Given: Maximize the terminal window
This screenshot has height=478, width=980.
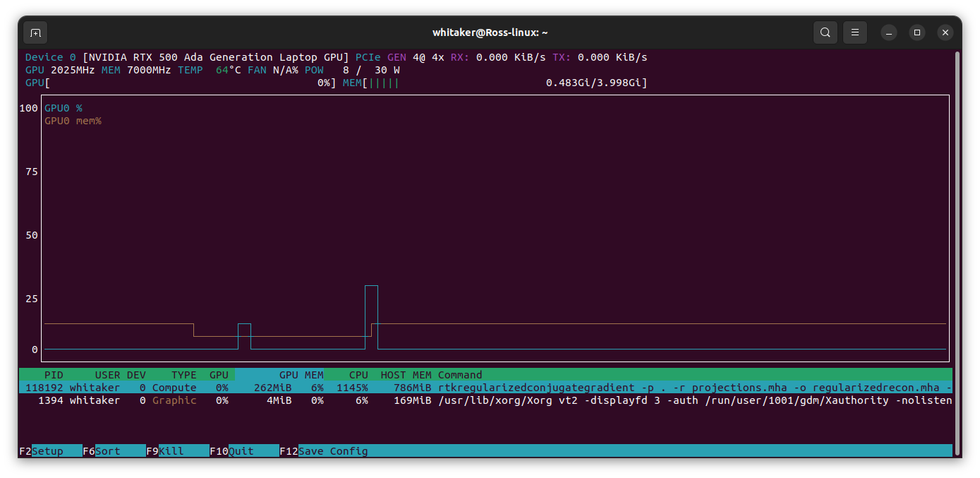Looking at the screenshot, I should [x=917, y=32].
